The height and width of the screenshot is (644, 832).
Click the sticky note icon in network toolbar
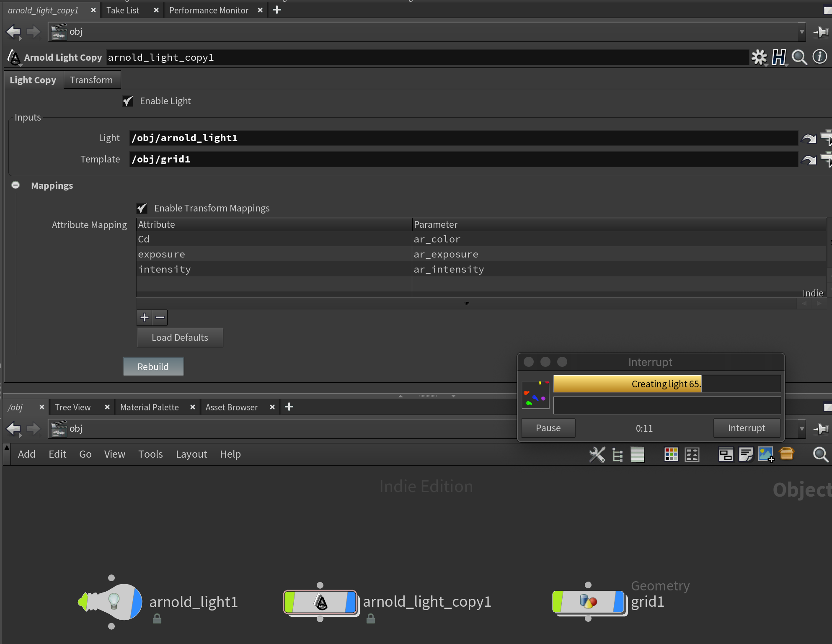(746, 454)
